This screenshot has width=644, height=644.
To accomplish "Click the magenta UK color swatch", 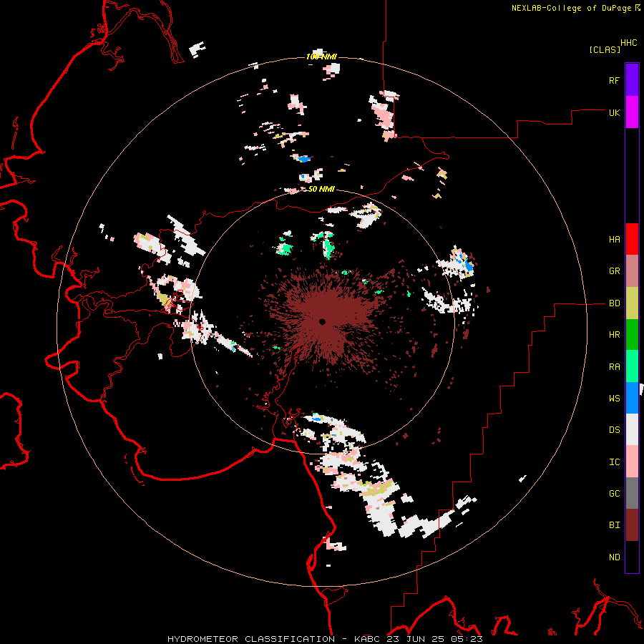I will click(632, 112).
